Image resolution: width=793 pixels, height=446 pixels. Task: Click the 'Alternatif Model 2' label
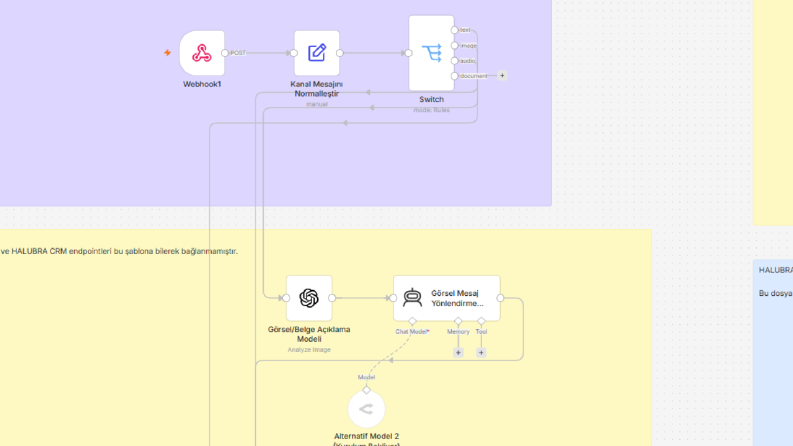click(366, 436)
